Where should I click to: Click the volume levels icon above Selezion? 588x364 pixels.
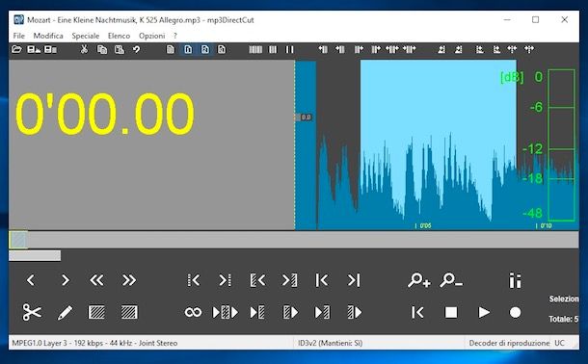tap(515, 280)
